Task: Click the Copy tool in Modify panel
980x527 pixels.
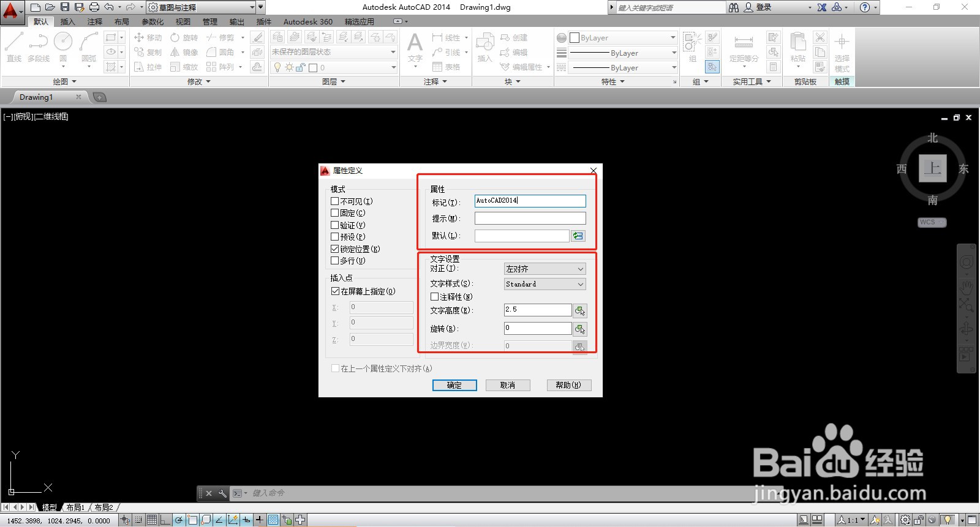Action: [x=148, y=52]
